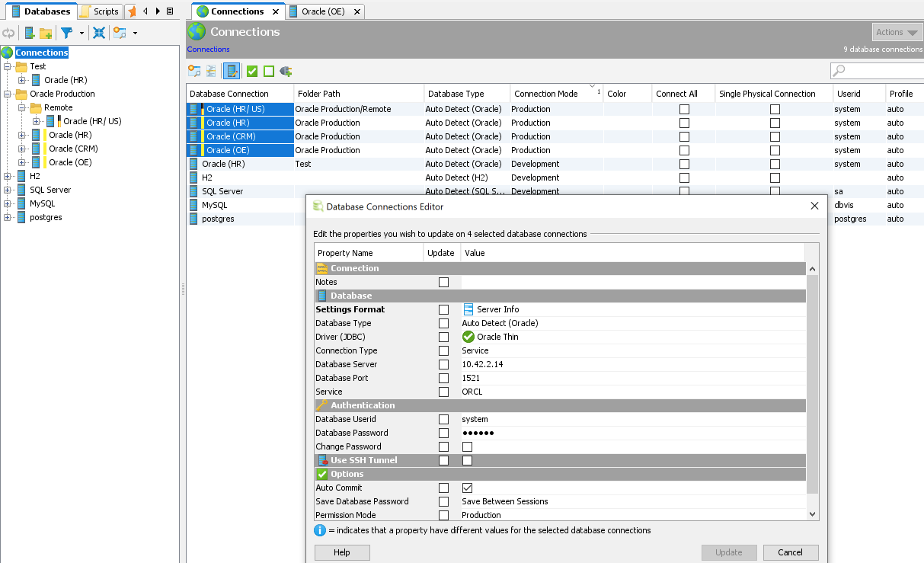Screen dimensions: 924x563
Task: Collapse the Oracle Production folder in tree
Action: click(x=8, y=94)
